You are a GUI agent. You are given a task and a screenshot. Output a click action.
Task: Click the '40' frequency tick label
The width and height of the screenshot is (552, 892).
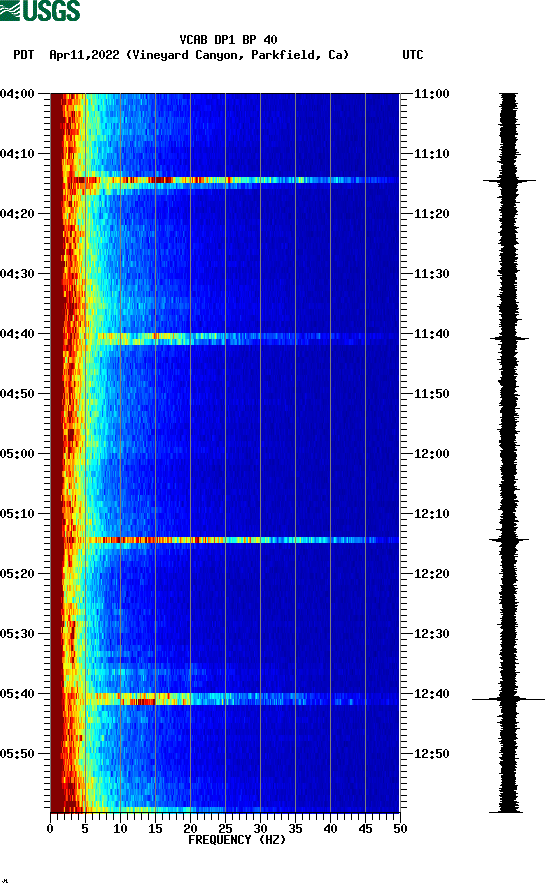coord(330,829)
